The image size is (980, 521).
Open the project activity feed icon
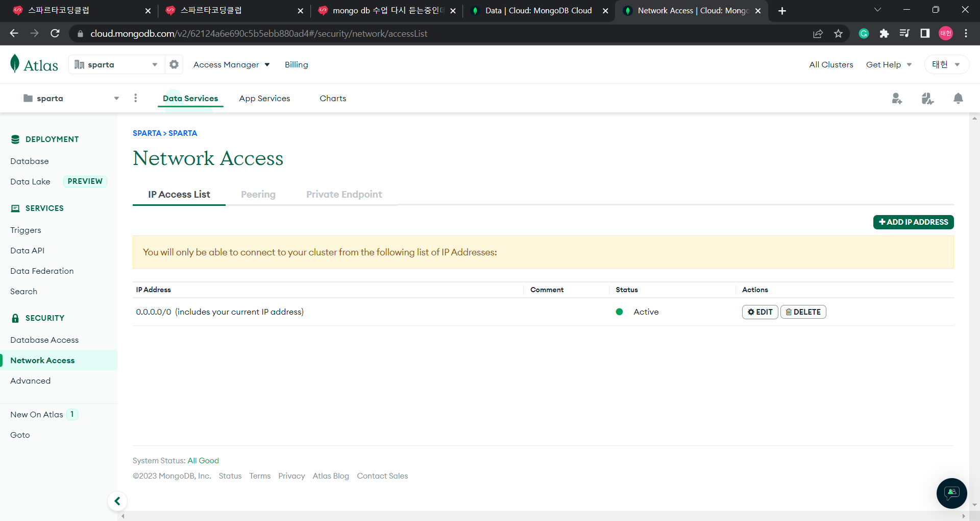click(927, 99)
